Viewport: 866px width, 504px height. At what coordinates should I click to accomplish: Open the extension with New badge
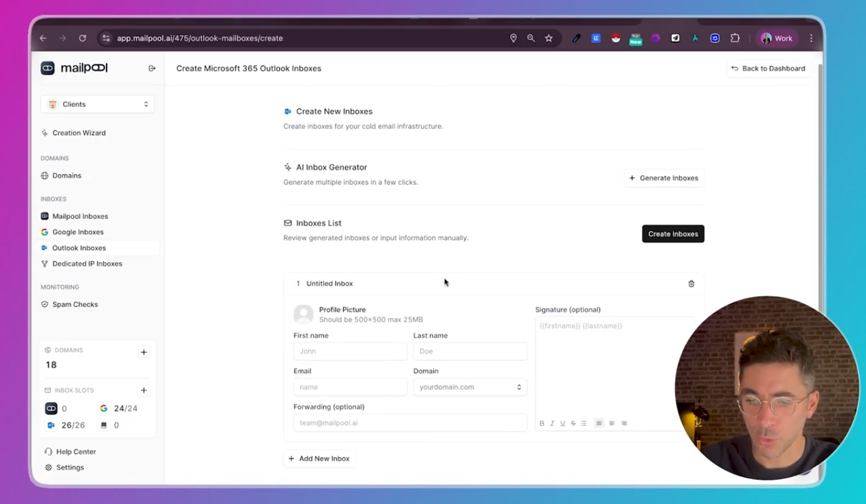pos(636,39)
